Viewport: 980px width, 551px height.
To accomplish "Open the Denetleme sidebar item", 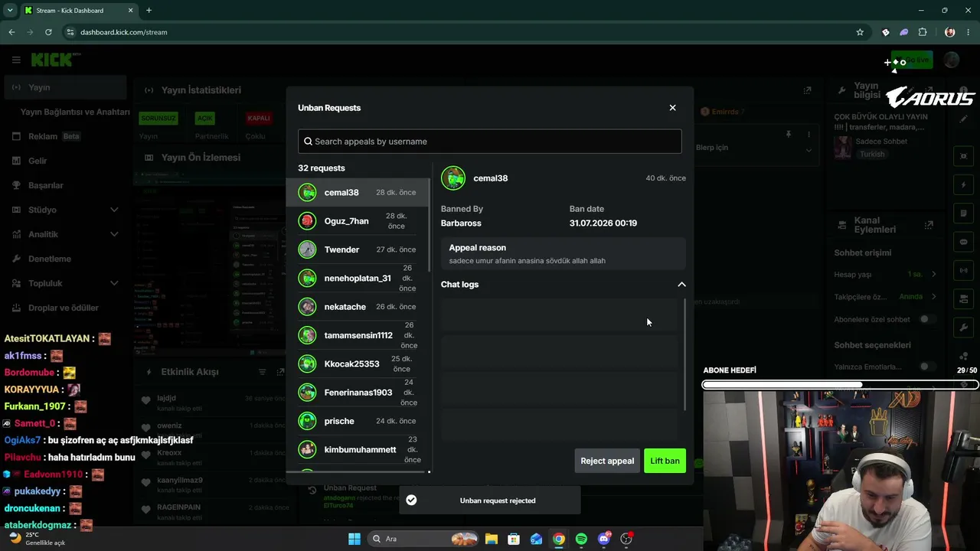I will (65, 259).
